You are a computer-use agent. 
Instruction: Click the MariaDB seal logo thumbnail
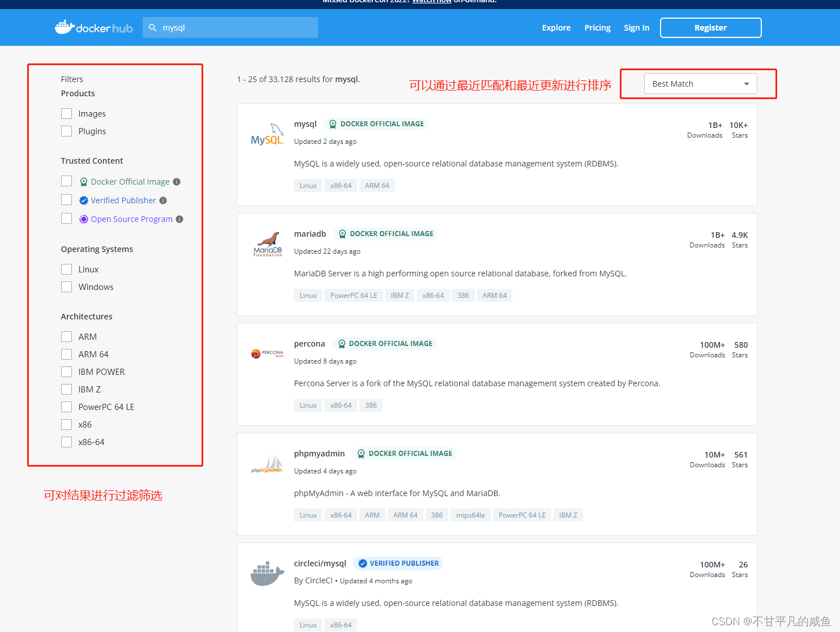click(x=267, y=244)
